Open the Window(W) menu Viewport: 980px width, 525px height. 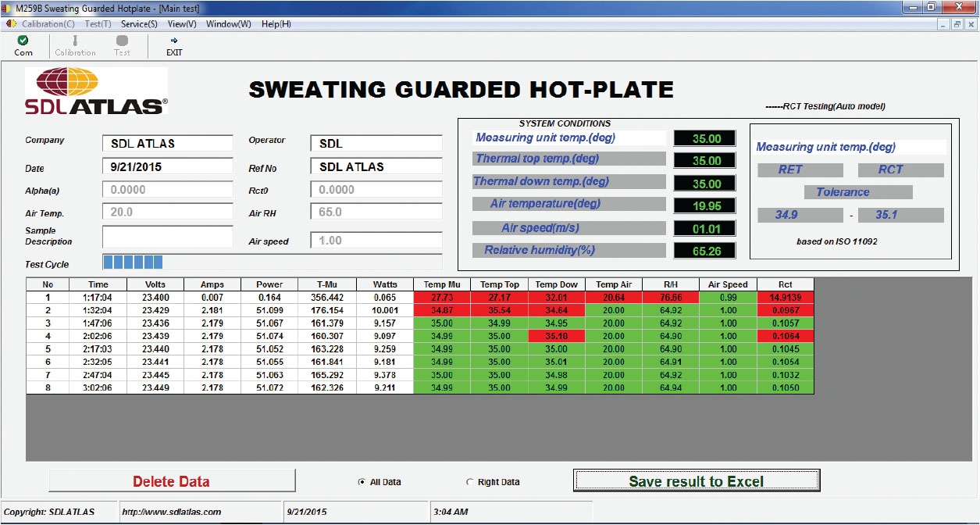point(229,23)
